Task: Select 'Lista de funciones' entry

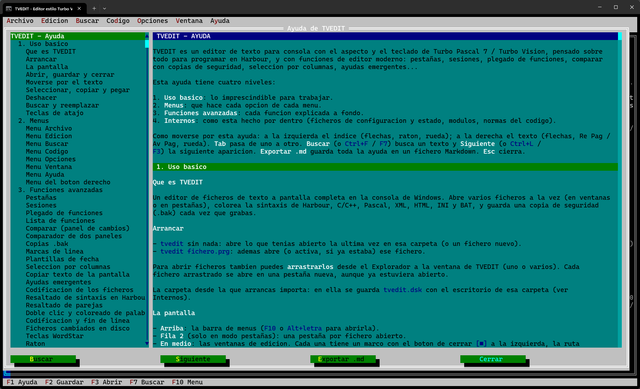Action: [60, 220]
